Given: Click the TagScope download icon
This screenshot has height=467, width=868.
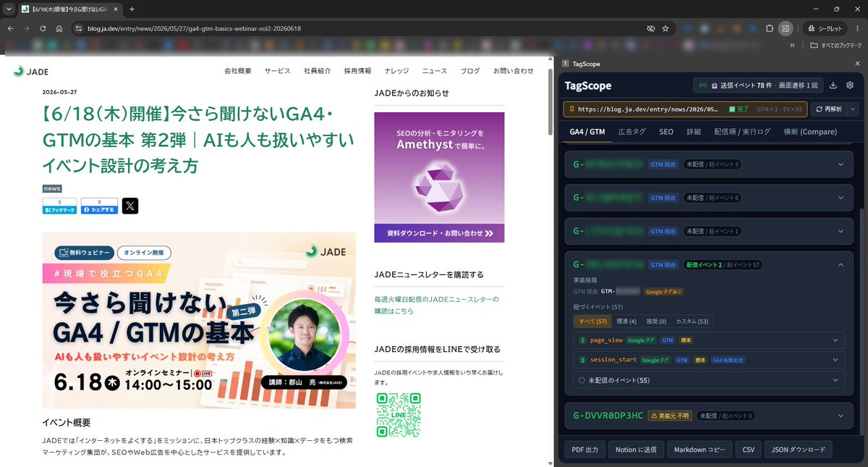Looking at the screenshot, I should [833, 85].
